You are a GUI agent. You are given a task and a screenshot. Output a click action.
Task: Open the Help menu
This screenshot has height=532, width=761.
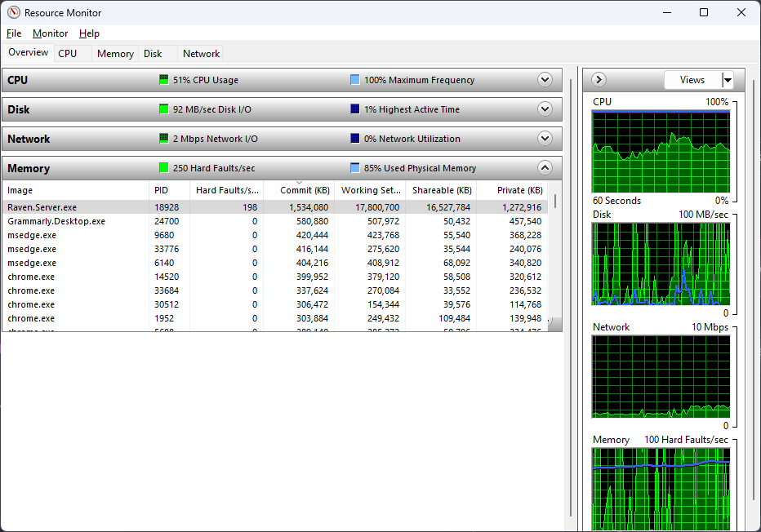coord(89,33)
